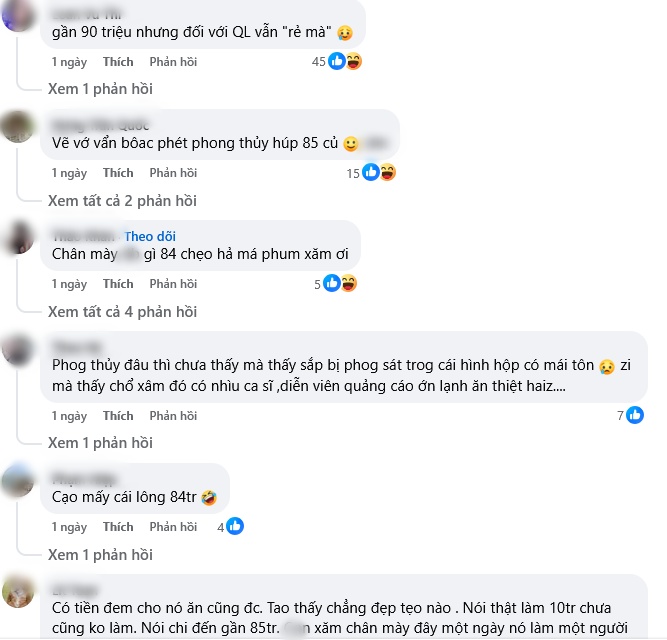Click the haha reaction icon beside count 15
This screenshot has height=640, width=667.
tap(388, 173)
